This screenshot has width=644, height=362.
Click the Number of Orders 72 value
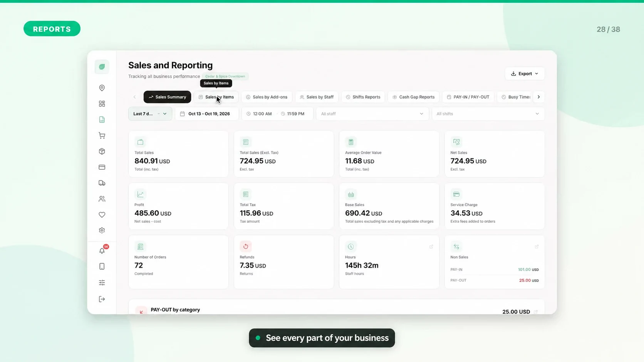pos(139,265)
